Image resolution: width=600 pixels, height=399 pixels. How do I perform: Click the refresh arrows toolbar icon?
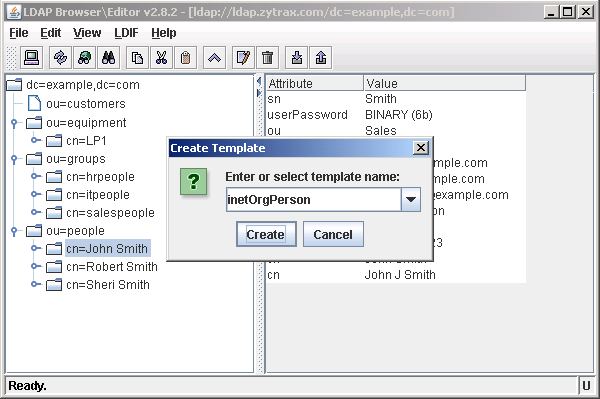click(60, 58)
